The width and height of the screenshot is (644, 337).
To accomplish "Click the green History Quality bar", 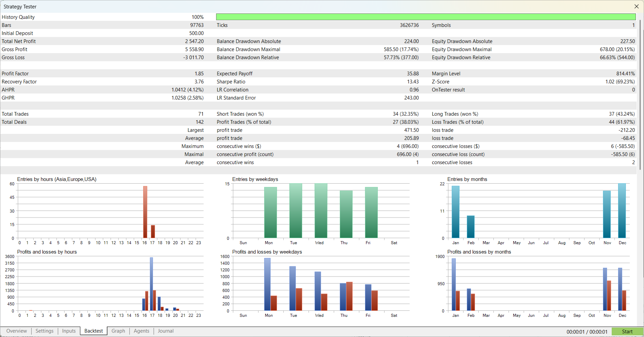I will tap(426, 17).
